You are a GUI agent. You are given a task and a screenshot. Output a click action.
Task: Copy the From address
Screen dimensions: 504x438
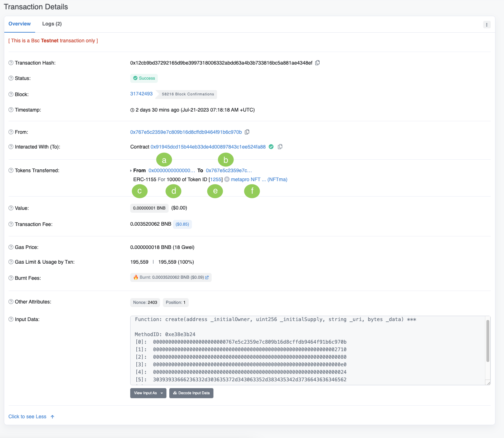tap(247, 132)
